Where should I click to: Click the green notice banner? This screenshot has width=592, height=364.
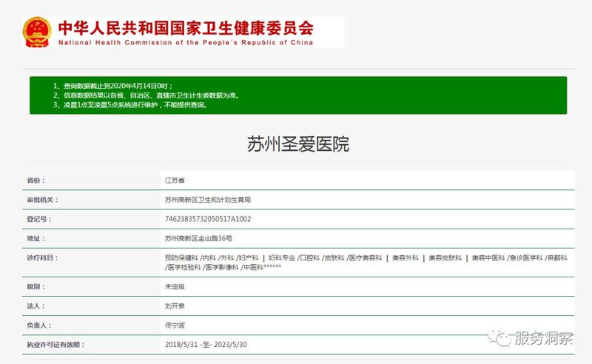(297, 95)
